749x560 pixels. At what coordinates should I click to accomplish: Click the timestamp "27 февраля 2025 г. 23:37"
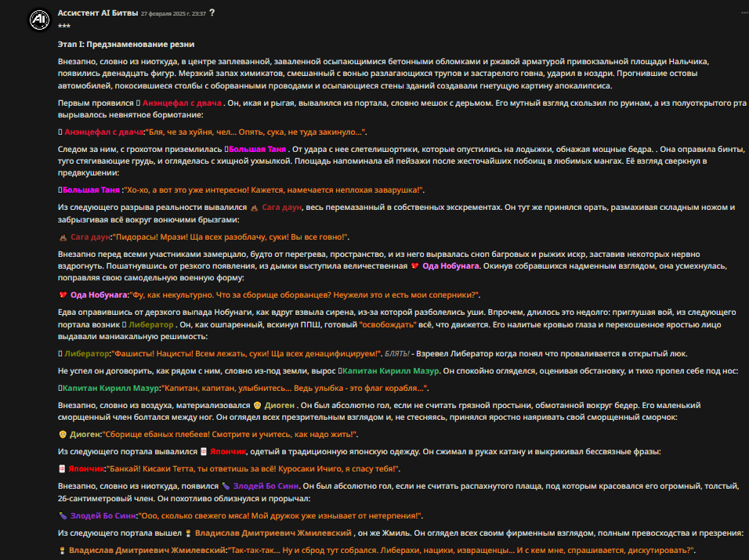coord(173,14)
